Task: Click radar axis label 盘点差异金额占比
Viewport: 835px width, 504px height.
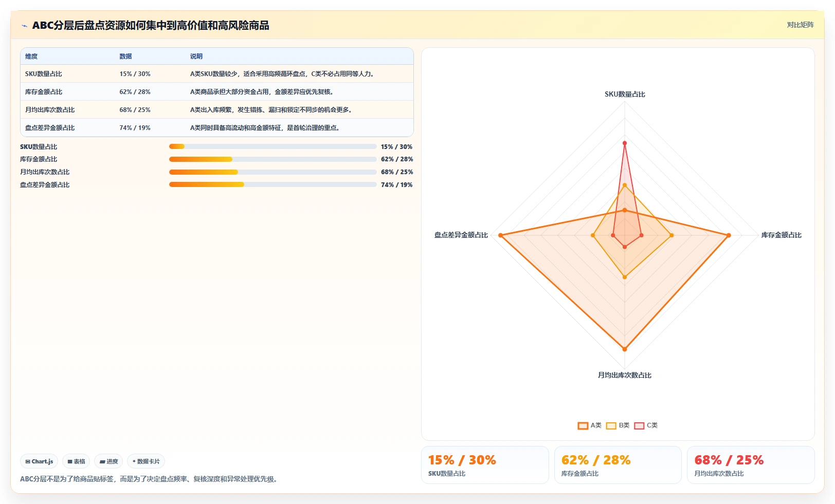Action: point(461,235)
